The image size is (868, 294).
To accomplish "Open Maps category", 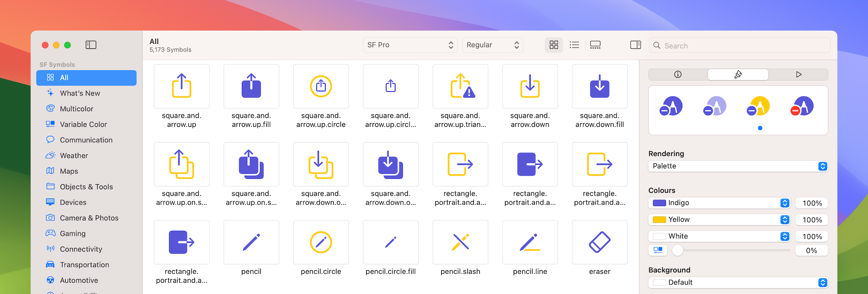I will point(86,171).
